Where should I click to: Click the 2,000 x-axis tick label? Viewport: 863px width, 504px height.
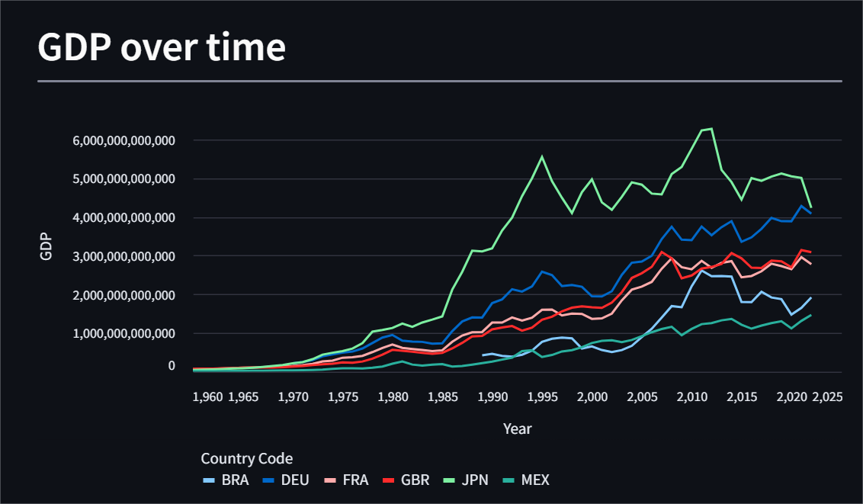pos(592,397)
